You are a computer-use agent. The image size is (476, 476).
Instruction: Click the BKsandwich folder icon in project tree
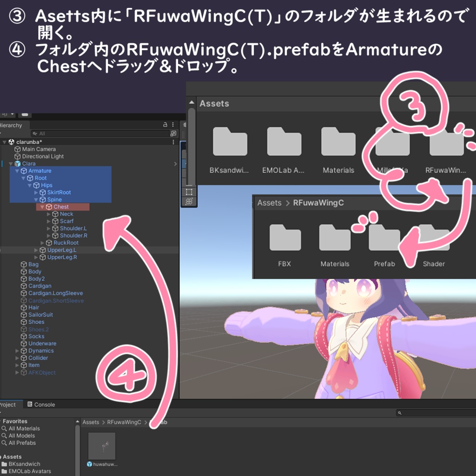tap(4, 464)
